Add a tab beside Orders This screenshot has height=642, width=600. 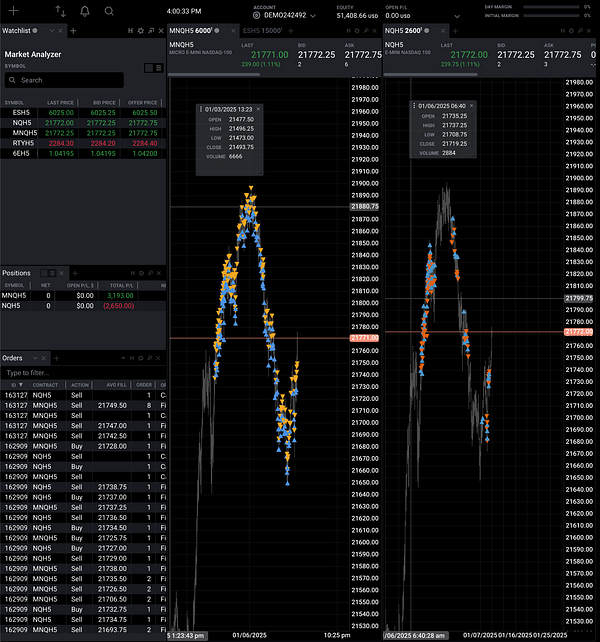(x=57, y=358)
